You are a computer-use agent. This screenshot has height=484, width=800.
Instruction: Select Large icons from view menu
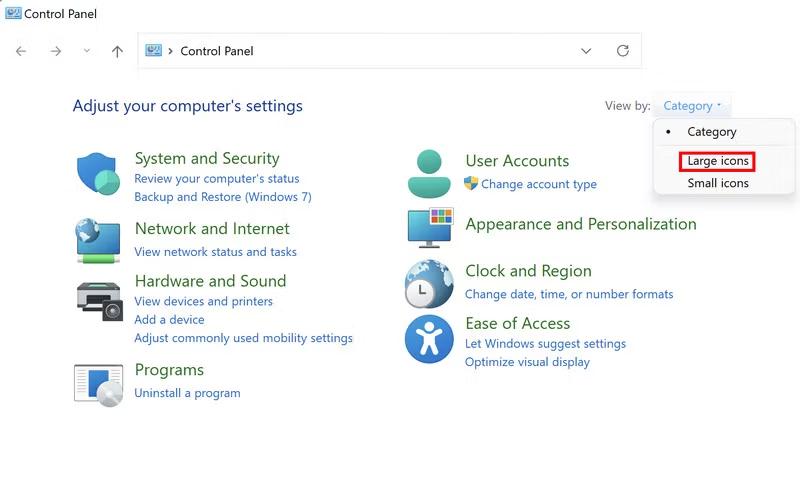(717, 161)
